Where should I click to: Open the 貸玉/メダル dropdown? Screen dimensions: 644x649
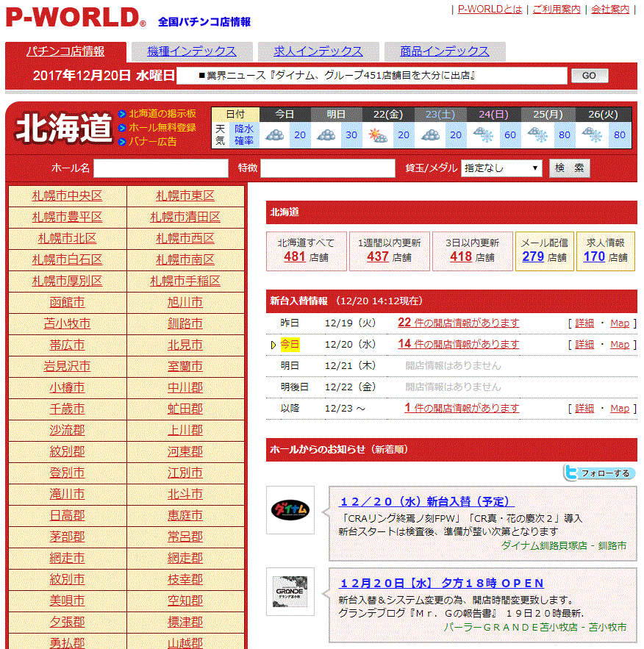pos(501,168)
